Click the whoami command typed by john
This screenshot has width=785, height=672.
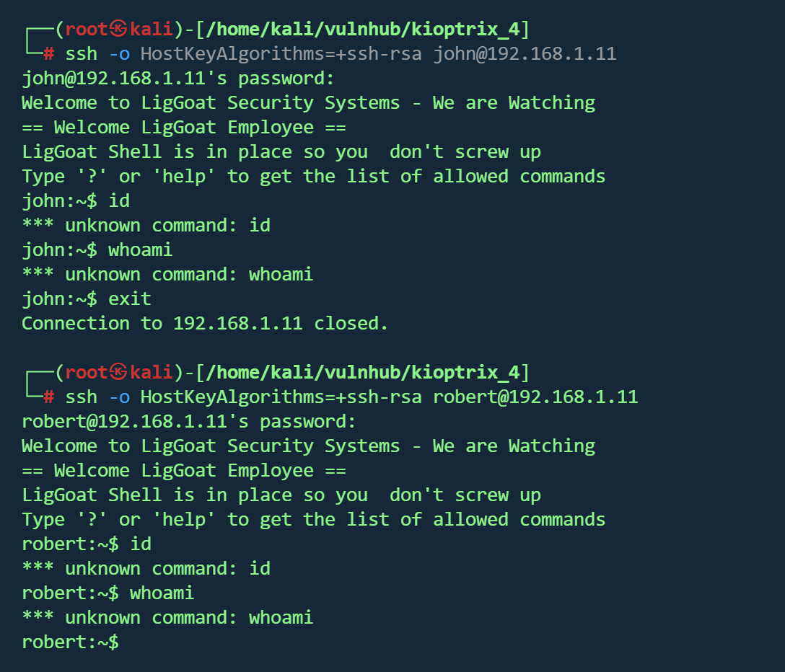tap(140, 250)
